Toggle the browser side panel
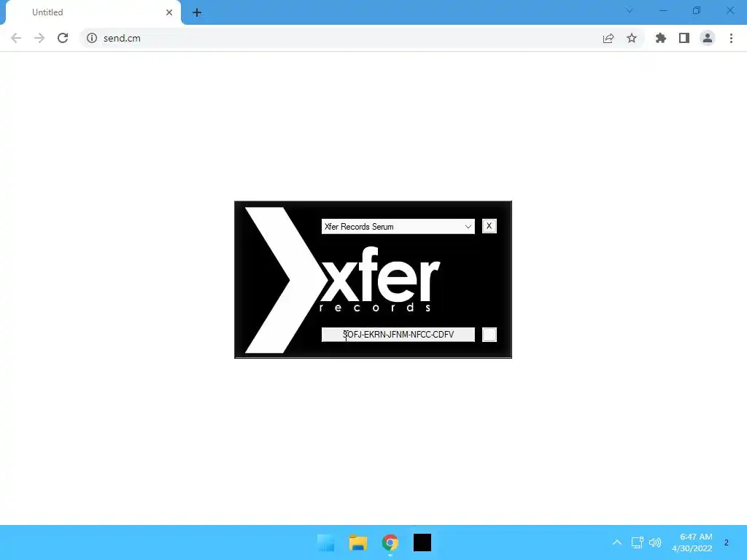 pos(684,38)
